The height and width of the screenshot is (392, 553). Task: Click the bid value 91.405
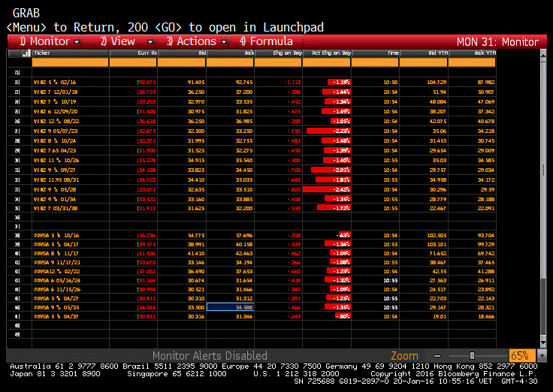coord(196,82)
